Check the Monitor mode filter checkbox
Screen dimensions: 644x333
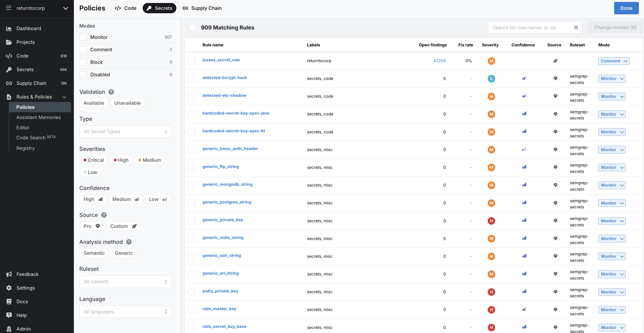pyautogui.click(x=83, y=37)
